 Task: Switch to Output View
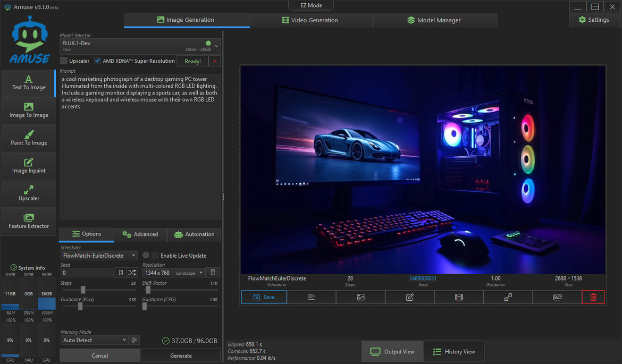[392, 352]
